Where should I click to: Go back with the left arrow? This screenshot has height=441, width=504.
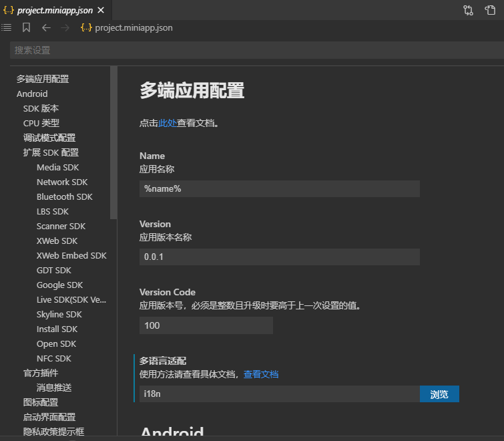pyautogui.click(x=46, y=28)
